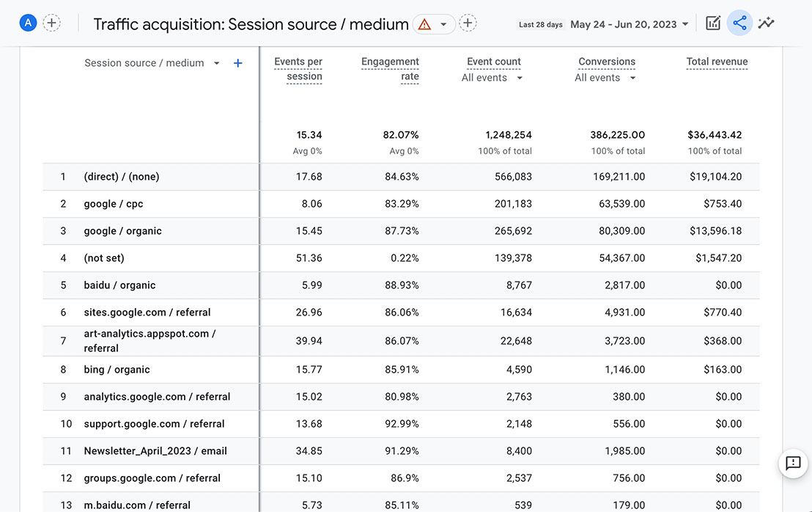
Task: Sort by the Event count column header
Action: (x=493, y=62)
